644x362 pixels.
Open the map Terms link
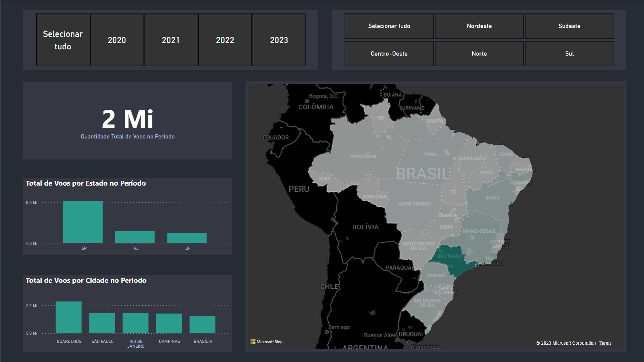coord(605,343)
